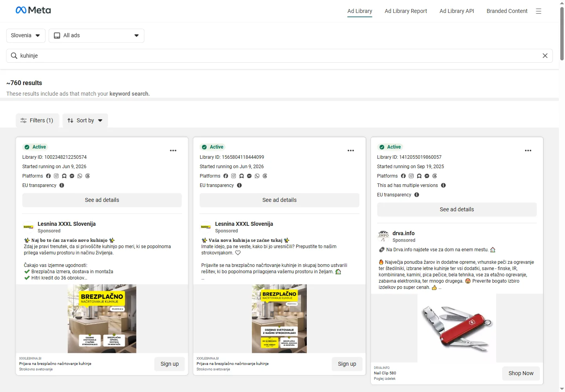The image size is (565, 392).
Task: Click Instagram platform icon on second ad
Action: click(233, 176)
